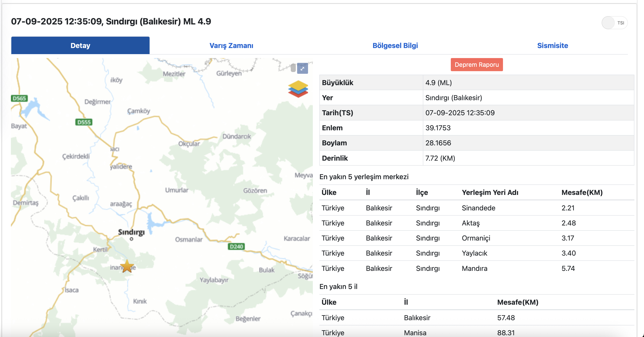Click the Sinandede settlement row
The height and width of the screenshot is (337, 644).
[x=477, y=208]
